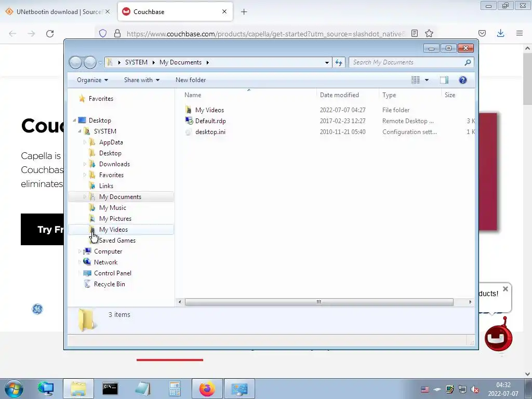
Task: Select Favorites in the navigation pane
Action: click(101, 99)
